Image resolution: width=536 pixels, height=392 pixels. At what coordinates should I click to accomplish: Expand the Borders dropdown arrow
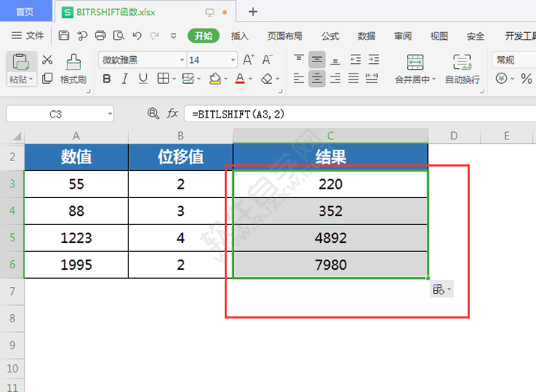(x=174, y=79)
